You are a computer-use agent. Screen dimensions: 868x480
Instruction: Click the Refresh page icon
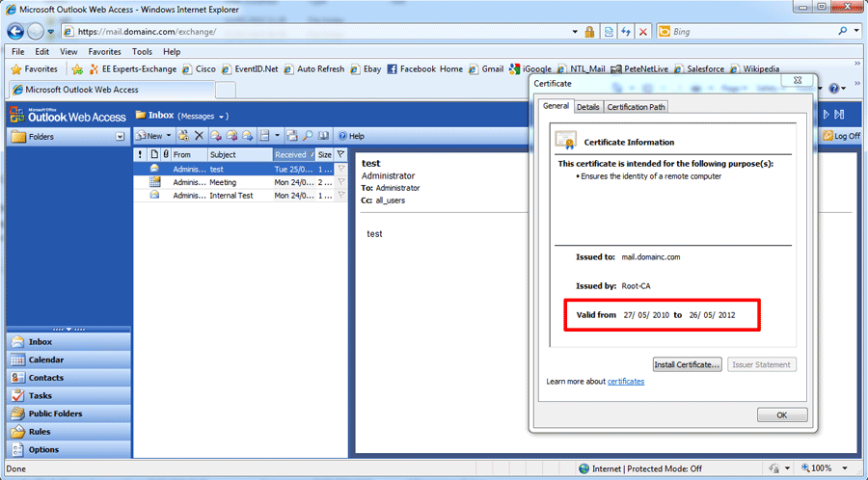(x=626, y=32)
